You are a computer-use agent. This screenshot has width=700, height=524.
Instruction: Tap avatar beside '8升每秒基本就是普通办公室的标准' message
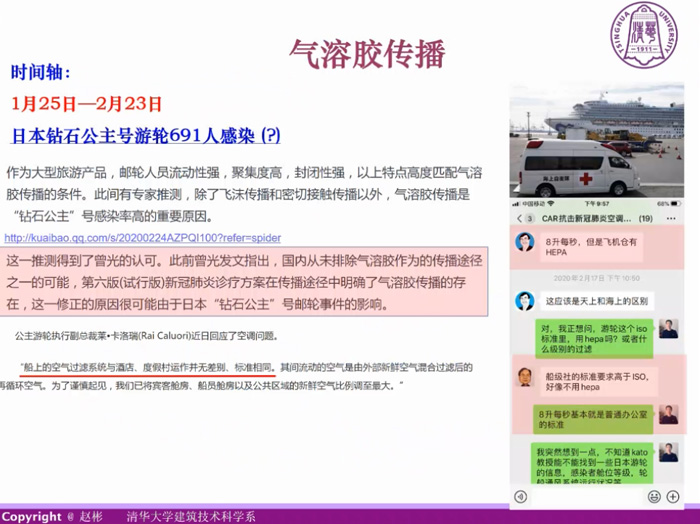[668, 415]
